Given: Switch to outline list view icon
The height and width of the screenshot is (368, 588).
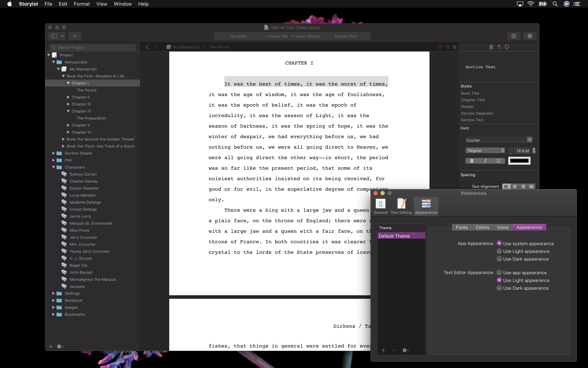Looking at the screenshot, I should click(x=447, y=47).
